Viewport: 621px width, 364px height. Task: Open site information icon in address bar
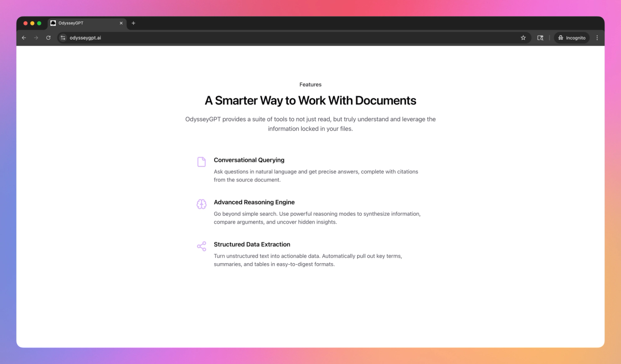[x=63, y=38]
